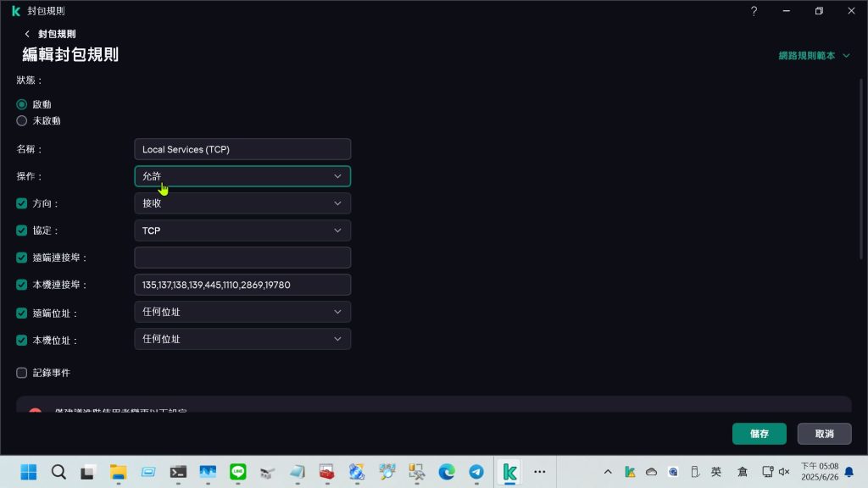The width and height of the screenshot is (868, 488).
Task: Open the 操作 dropdown showing 允許
Action: tap(242, 176)
